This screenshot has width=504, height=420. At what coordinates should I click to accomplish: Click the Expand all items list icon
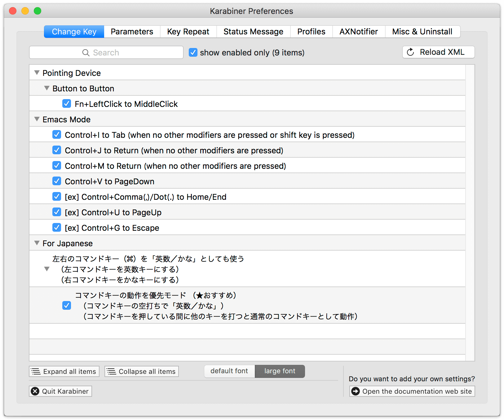[36, 371]
